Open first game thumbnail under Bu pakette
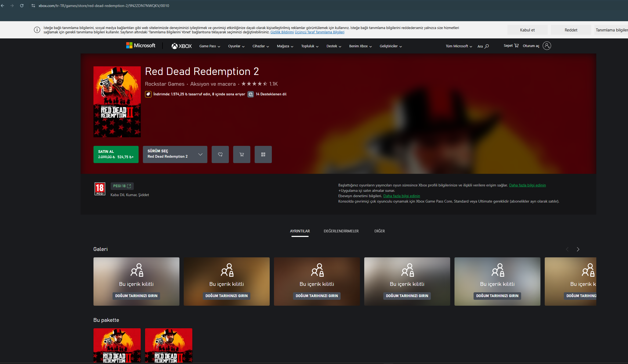This screenshot has height=364, width=628. (x=117, y=346)
